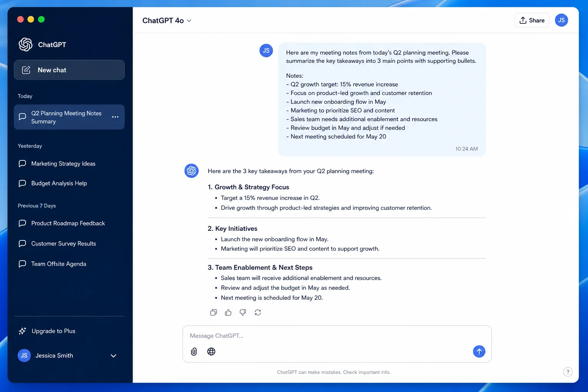Click the Team Enablement & Next Steps heading

tap(260, 268)
